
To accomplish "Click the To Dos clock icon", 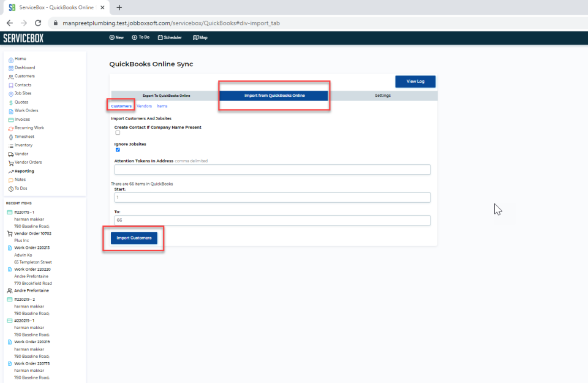I will point(11,189).
